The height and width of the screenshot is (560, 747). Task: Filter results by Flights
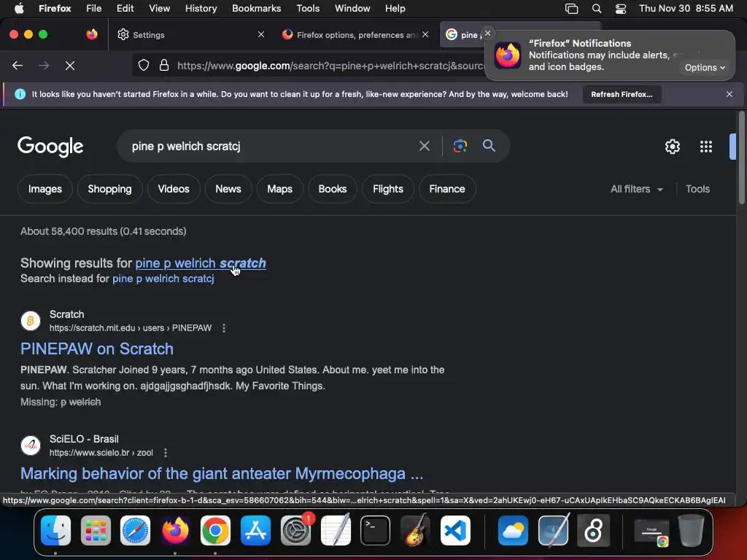tap(388, 189)
